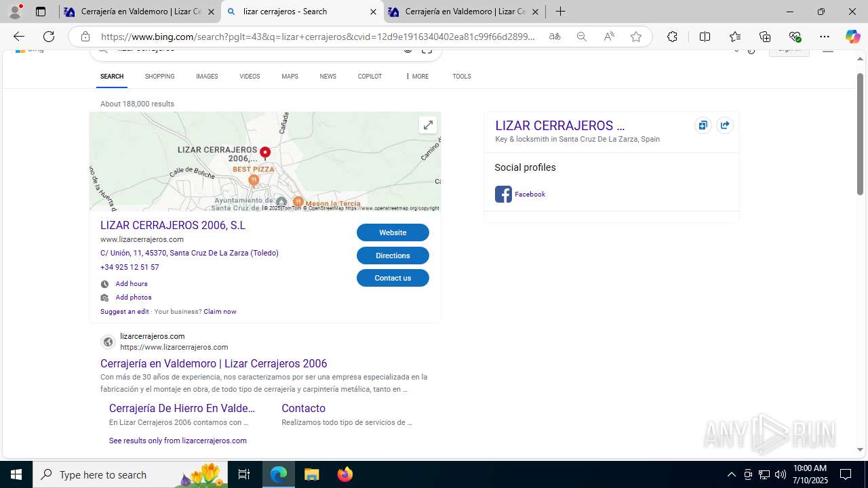Open the VIDEOS search category
868x488 pixels.
pyautogui.click(x=250, y=77)
